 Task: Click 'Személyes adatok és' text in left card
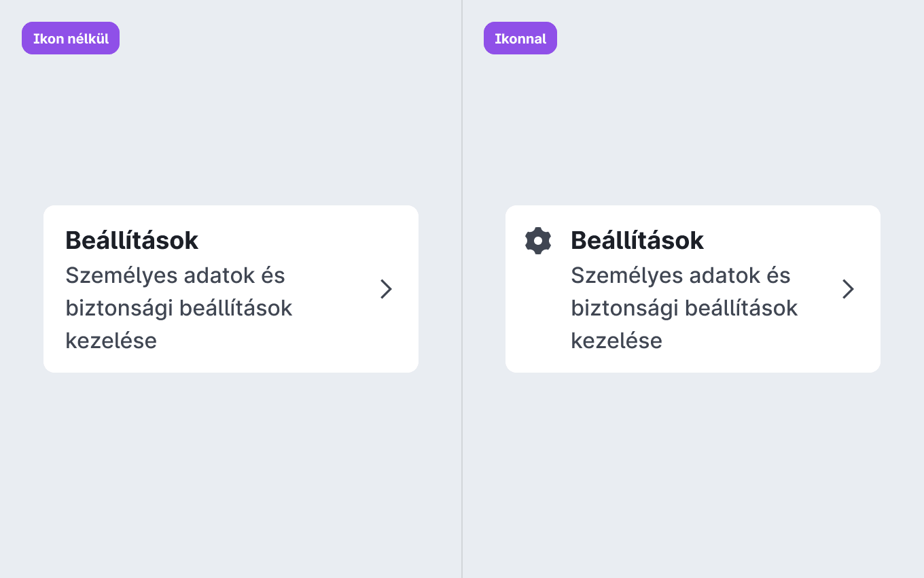tap(175, 276)
